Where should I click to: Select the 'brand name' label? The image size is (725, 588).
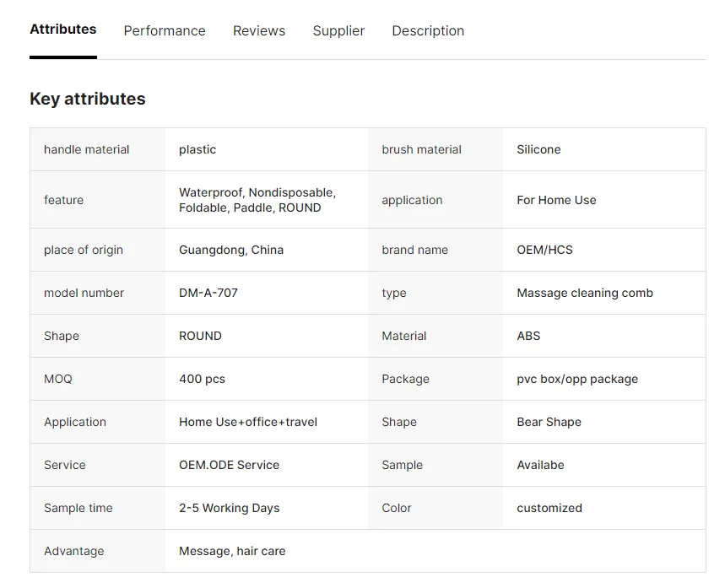(414, 250)
